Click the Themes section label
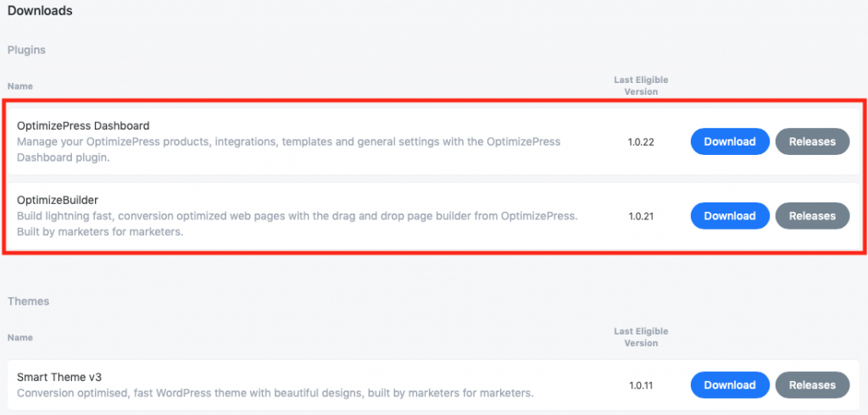Image resolution: width=868 pixels, height=415 pixels. tap(28, 302)
